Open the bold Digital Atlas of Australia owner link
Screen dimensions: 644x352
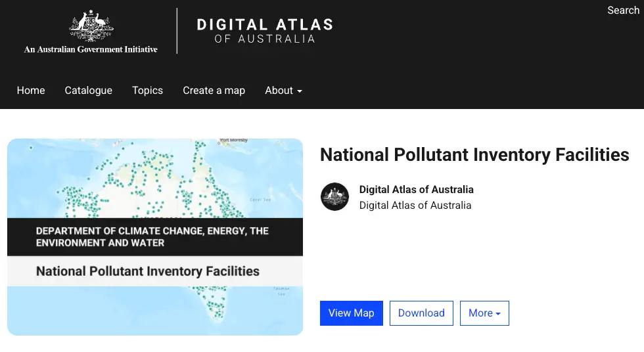point(417,190)
